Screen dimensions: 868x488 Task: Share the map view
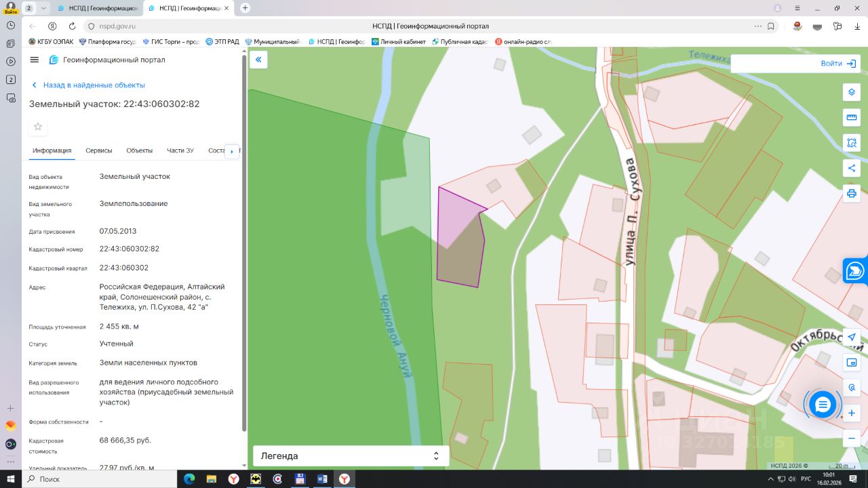coord(852,168)
